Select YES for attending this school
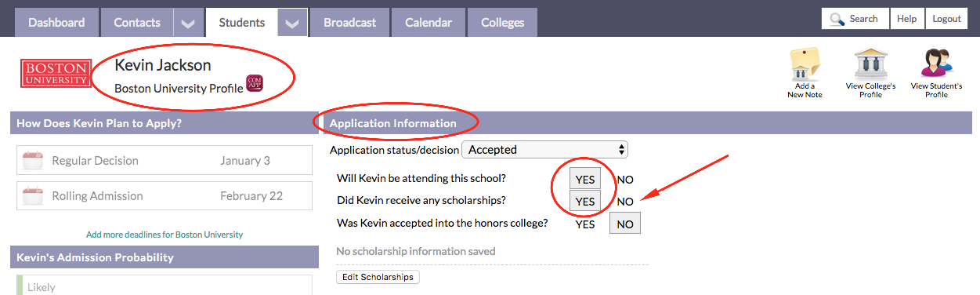 (585, 179)
